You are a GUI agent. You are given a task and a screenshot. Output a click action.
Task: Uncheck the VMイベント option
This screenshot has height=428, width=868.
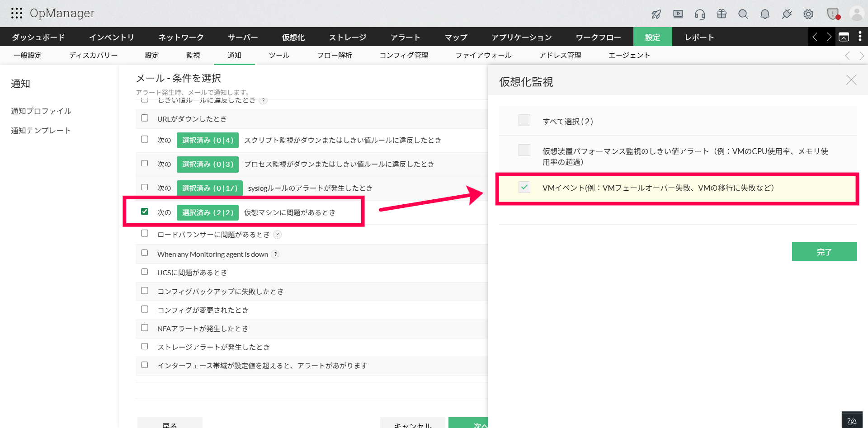coord(524,187)
